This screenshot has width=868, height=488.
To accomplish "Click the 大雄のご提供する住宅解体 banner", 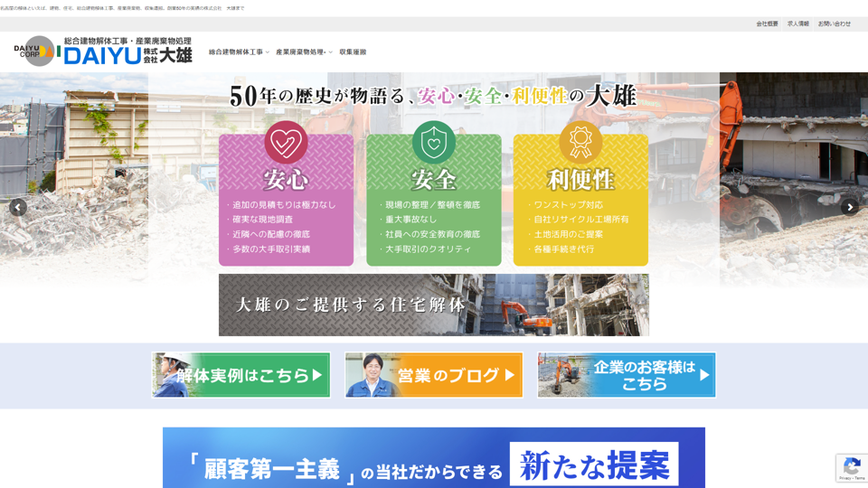I will tap(434, 305).
